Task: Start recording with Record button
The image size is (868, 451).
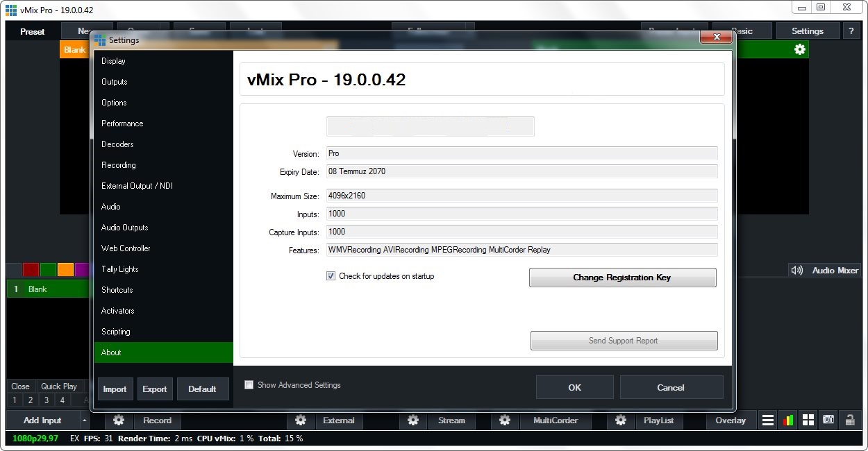Action: pos(158,420)
